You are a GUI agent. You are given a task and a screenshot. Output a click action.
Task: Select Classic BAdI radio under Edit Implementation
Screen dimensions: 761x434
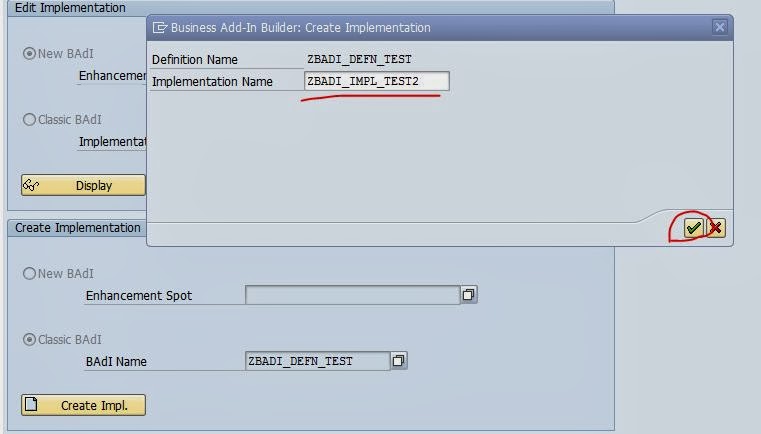coord(30,119)
